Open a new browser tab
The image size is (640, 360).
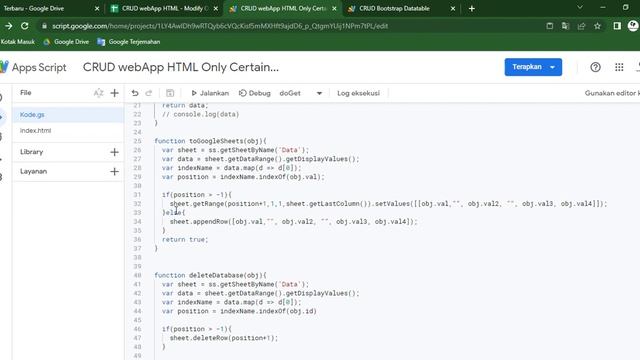point(471,9)
